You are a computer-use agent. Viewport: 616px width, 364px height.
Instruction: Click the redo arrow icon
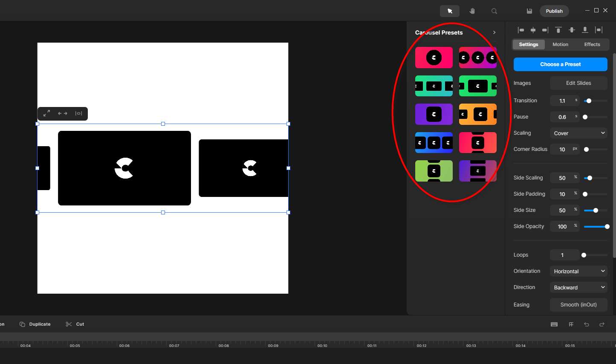click(x=602, y=324)
